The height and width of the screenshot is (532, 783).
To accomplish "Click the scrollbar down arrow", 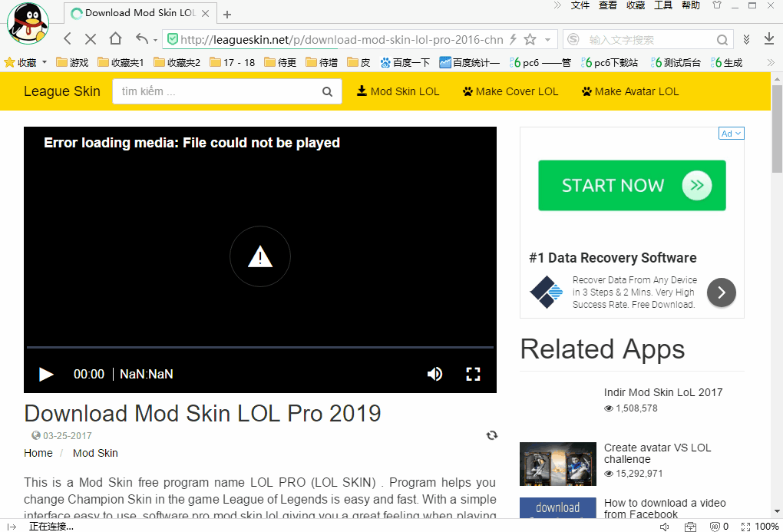I will (x=777, y=512).
